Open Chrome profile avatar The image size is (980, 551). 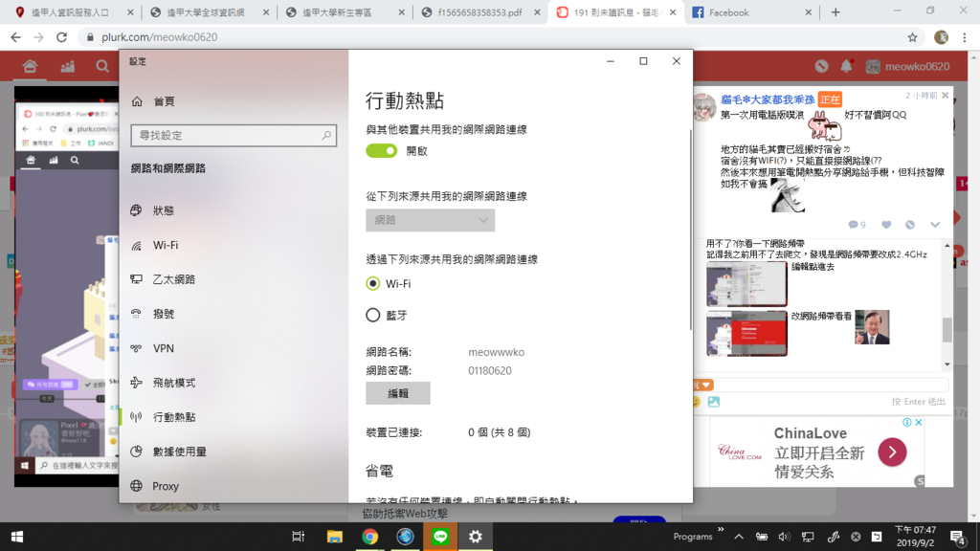[942, 37]
